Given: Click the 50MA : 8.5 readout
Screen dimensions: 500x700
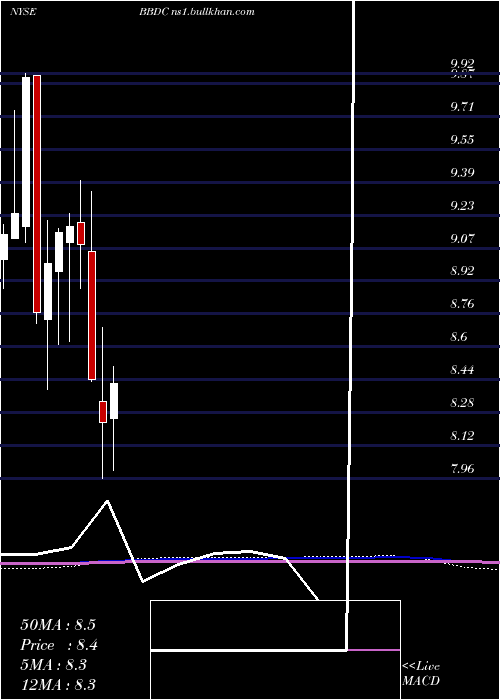Looking at the screenshot, I should coord(58,625).
